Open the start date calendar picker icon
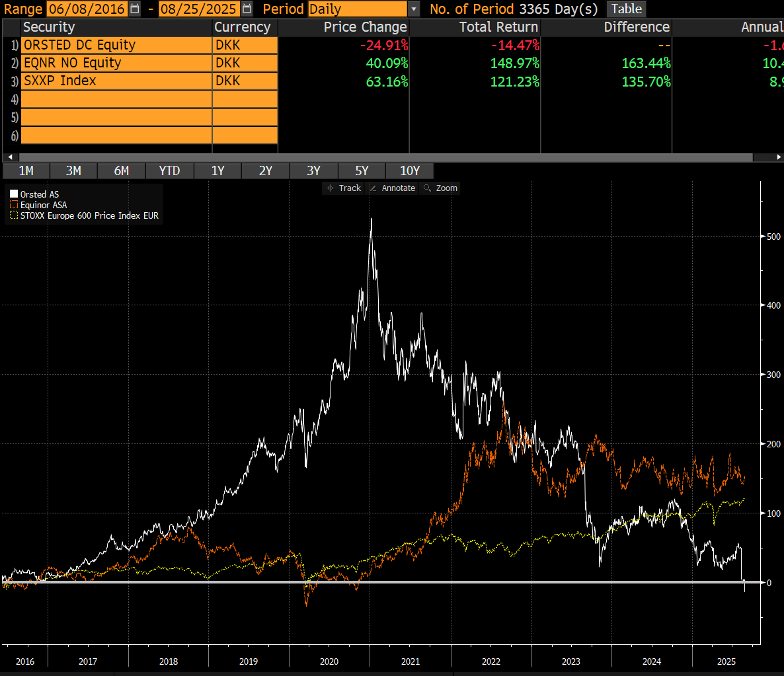The height and width of the screenshot is (676, 784). click(134, 9)
